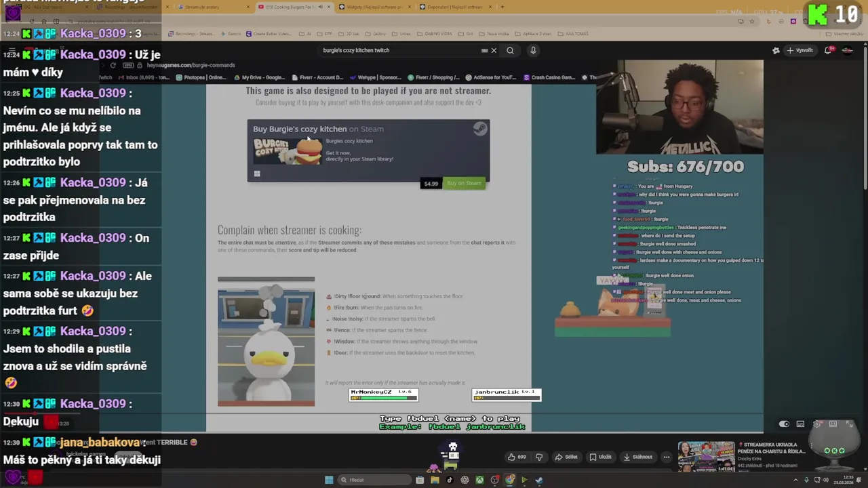Open the Create Better Video bookmark
The height and width of the screenshot is (488, 868).
(x=270, y=34)
